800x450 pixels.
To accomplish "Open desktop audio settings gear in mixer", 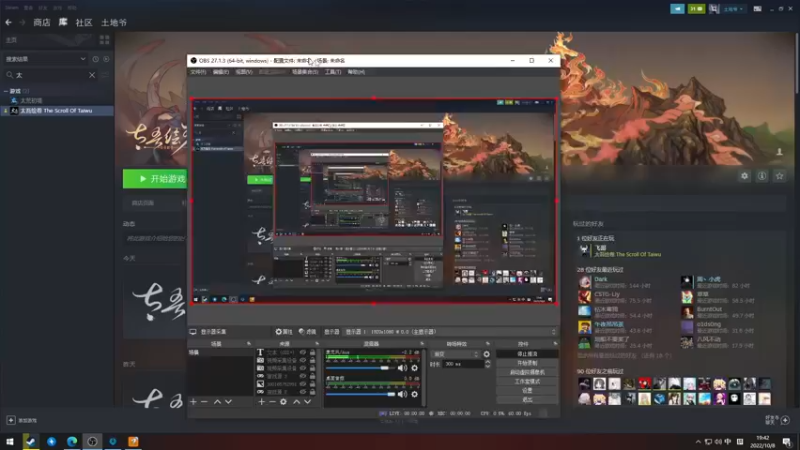I will coord(414,394).
